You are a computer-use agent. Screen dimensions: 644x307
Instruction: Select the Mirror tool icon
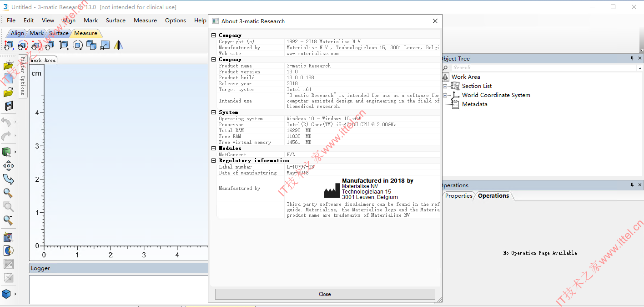pyautogui.click(x=118, y=45)
